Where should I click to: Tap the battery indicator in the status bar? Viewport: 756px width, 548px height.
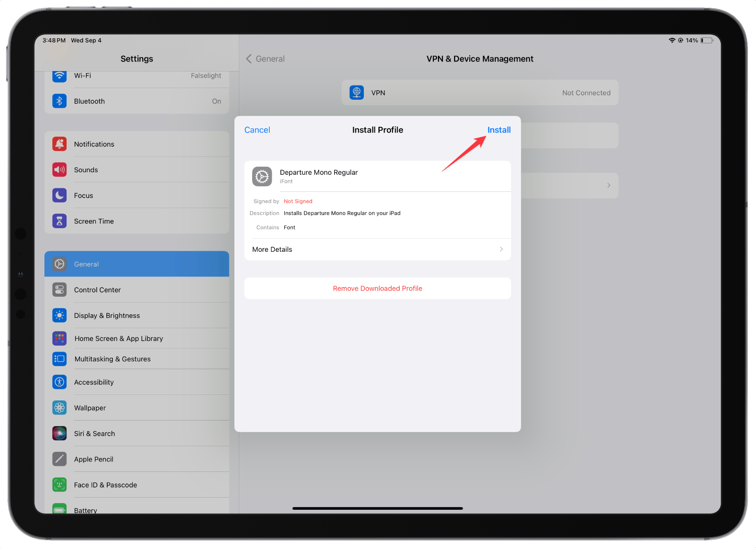[707, 40]
